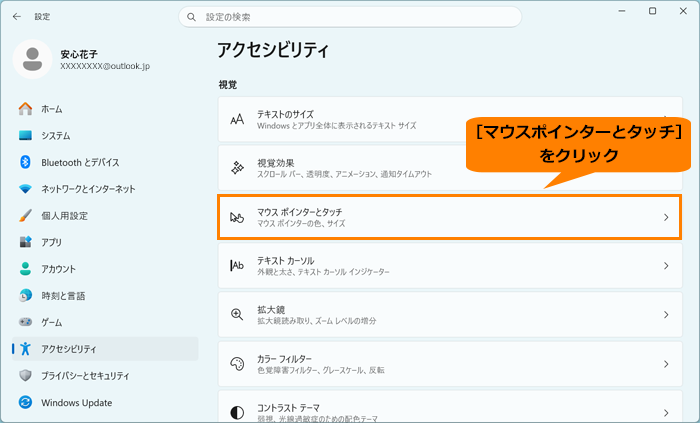
Task: Expand コントラスト テーマ row chevron
Action: point(666,413)
